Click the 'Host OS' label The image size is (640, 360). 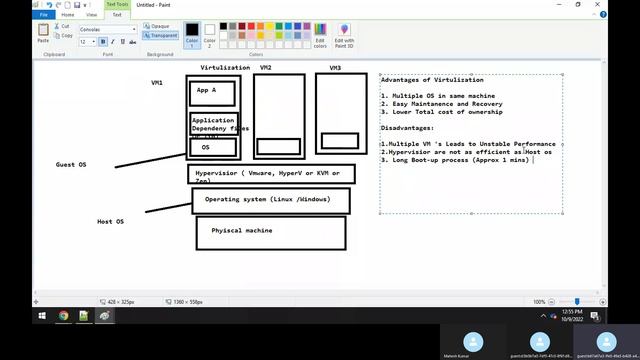[110, 222]
